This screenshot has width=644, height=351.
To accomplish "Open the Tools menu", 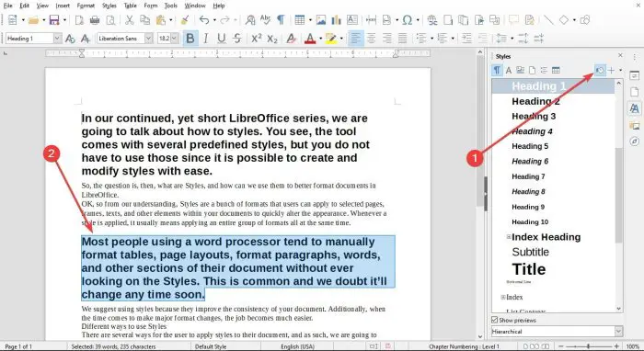I will pos(170,6).
